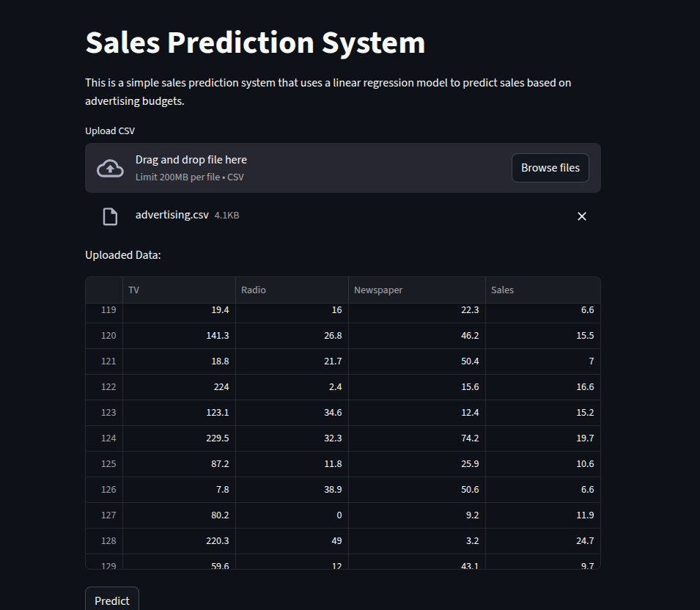Click the Predict button
The height and width of the screenshot is (610, 700).
point(111,600)
